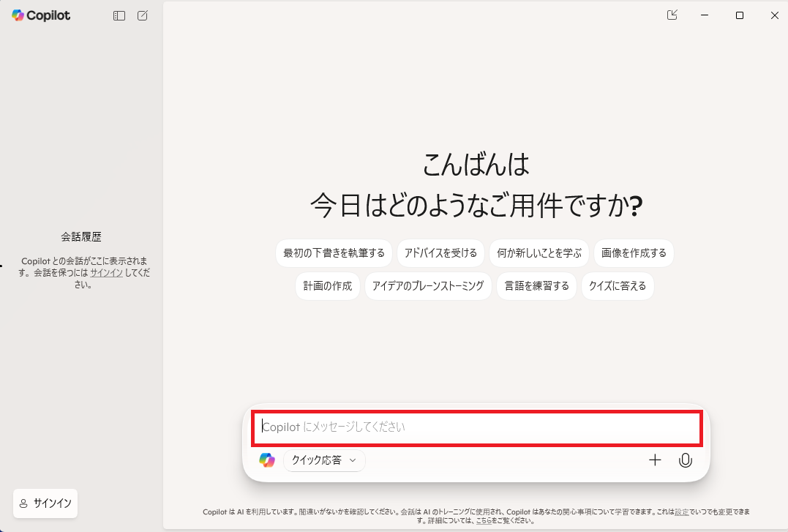Click the アイデアのブレーンストーミング chip
788x532 pixels.
coord(428,286)
